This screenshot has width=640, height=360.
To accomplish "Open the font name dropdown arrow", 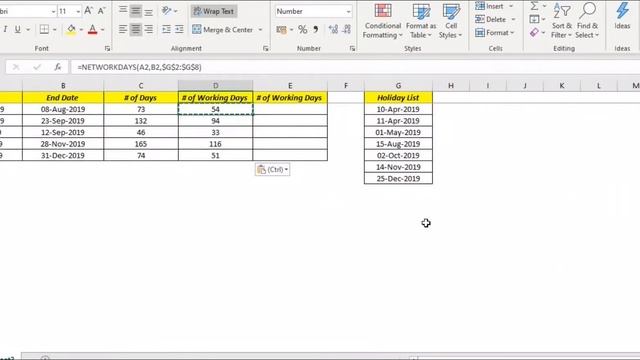I will [x=53, y=11].
